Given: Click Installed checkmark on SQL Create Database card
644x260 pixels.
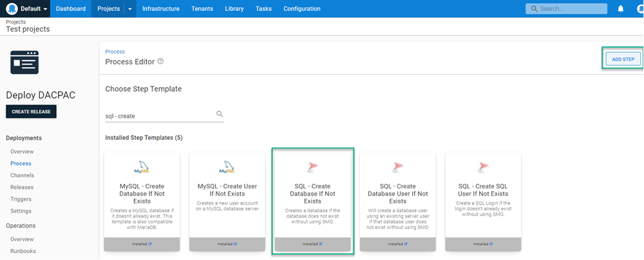Looking at the screenshot, I should click(321, 244).
